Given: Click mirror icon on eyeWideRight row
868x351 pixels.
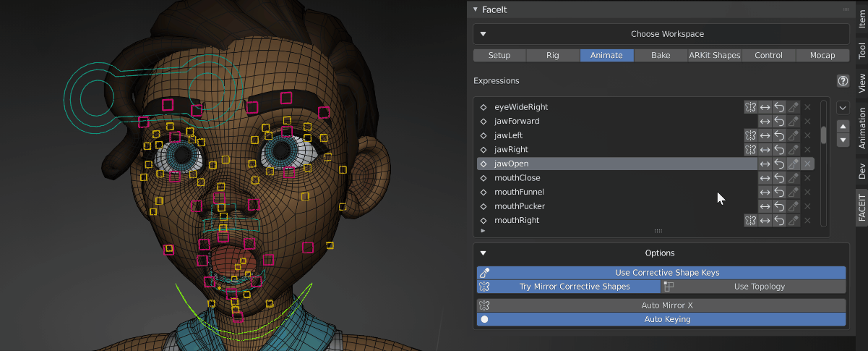Looking at the screenshot, I should point(750,107).
